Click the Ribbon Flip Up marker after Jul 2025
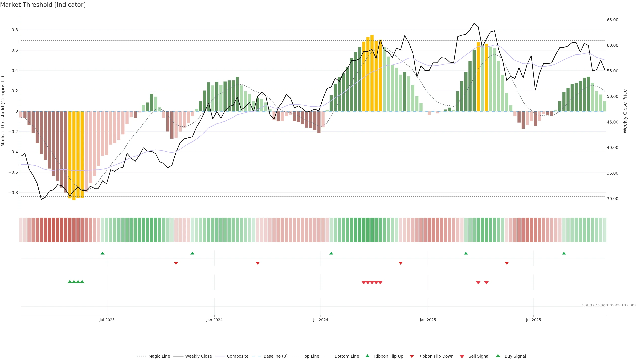This screenshot has height=362, width=644. point(564,253)
